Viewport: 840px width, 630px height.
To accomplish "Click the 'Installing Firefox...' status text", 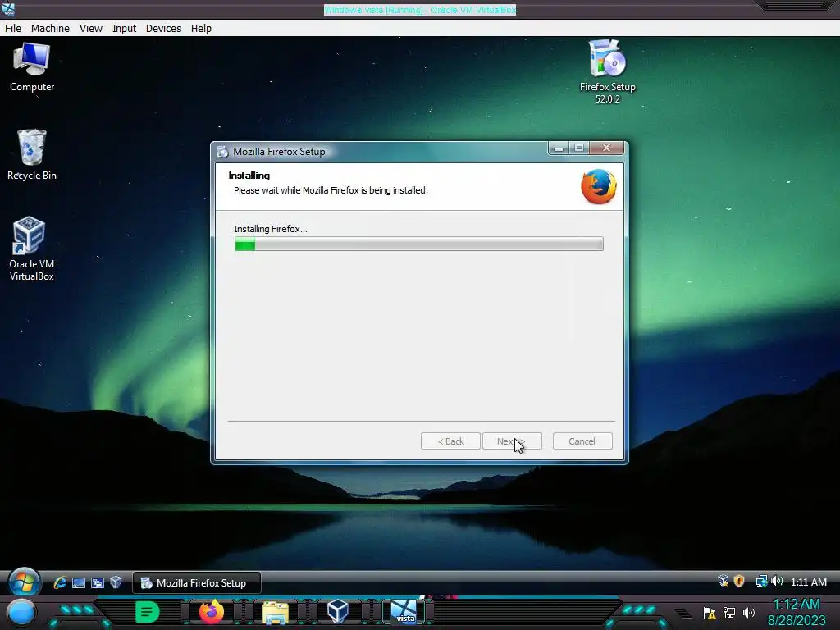I will tap(271, 229).
